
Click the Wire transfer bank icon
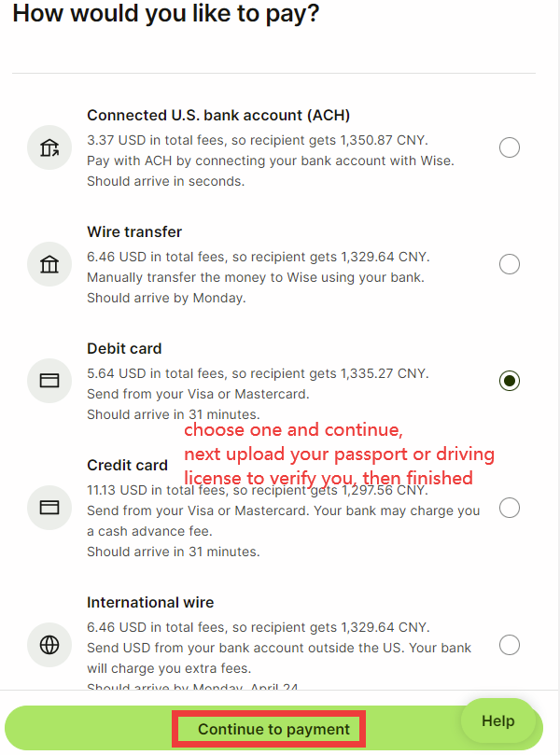coord(49,264)
